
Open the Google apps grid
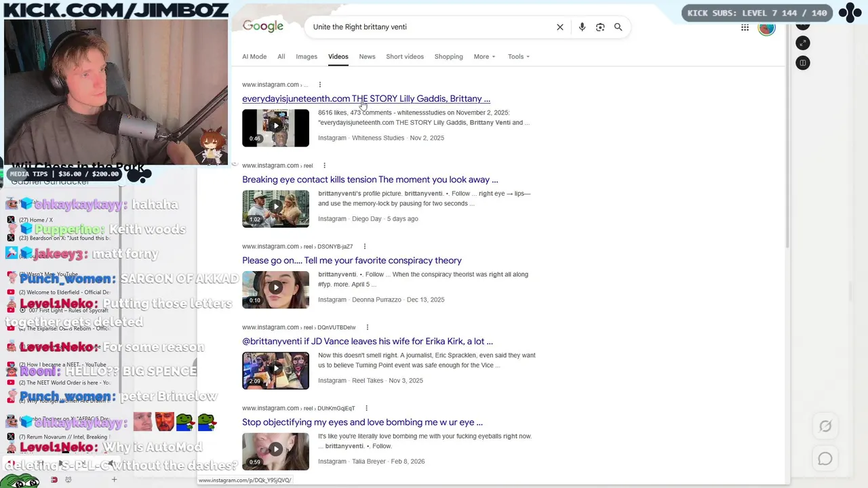pyautogui.click(x=745, y=27)
